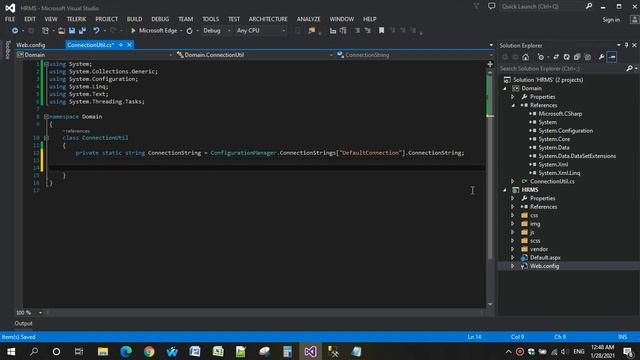The image size is (640, 360).
Task: Select Default.aspx in Solution Explorer
Action: 545,258
